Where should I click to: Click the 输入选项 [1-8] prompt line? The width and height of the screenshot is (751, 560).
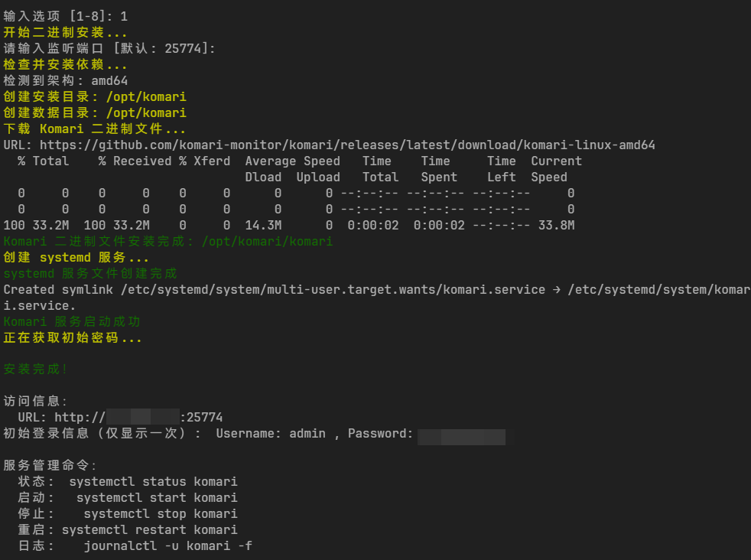click(x=65, y=16)
